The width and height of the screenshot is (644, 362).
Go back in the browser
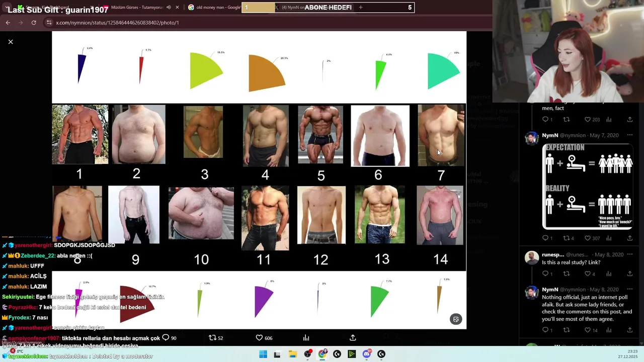(8, 23)
